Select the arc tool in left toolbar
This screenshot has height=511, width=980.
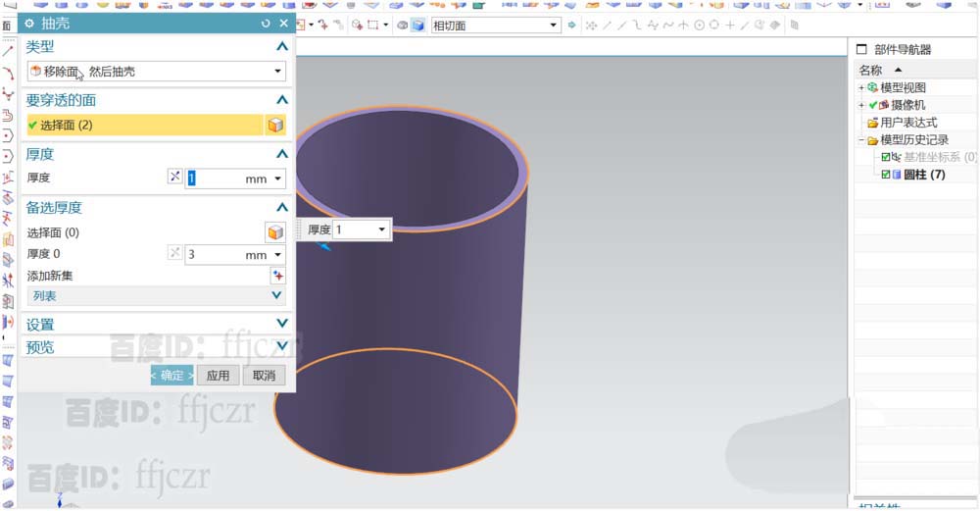(8, 74)
